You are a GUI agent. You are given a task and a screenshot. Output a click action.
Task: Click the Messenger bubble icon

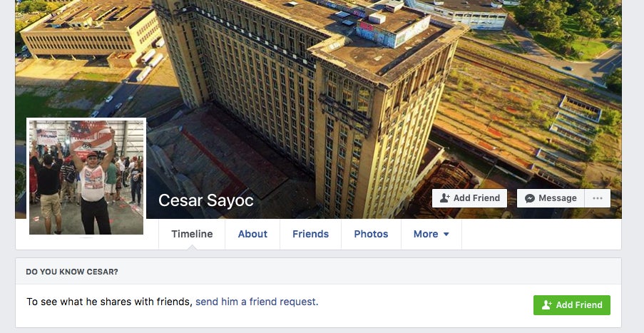(x=530, y=198)
